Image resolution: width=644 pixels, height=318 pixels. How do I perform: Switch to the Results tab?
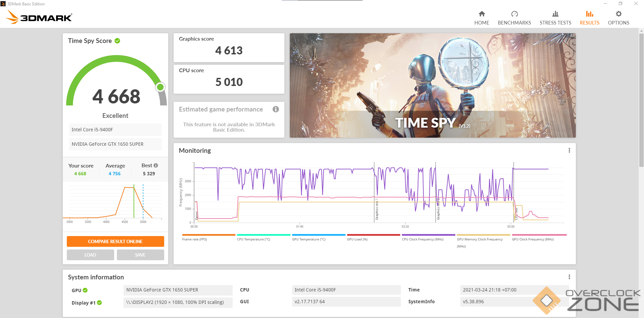(589, 18)
